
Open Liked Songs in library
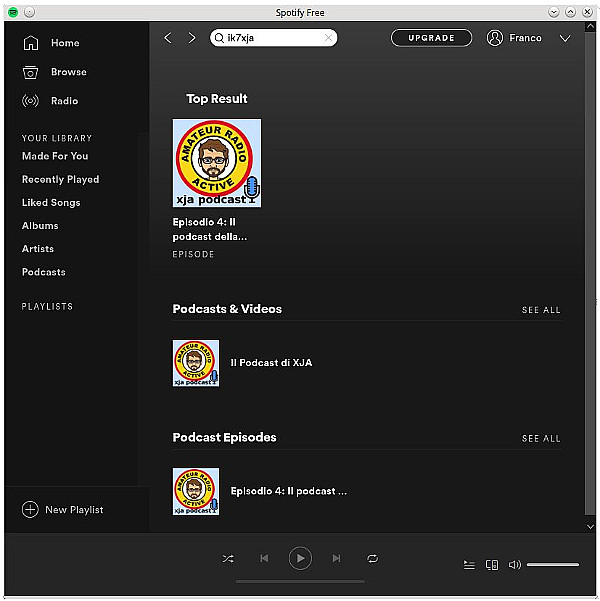pyautogui.click(x=51, y=202)
